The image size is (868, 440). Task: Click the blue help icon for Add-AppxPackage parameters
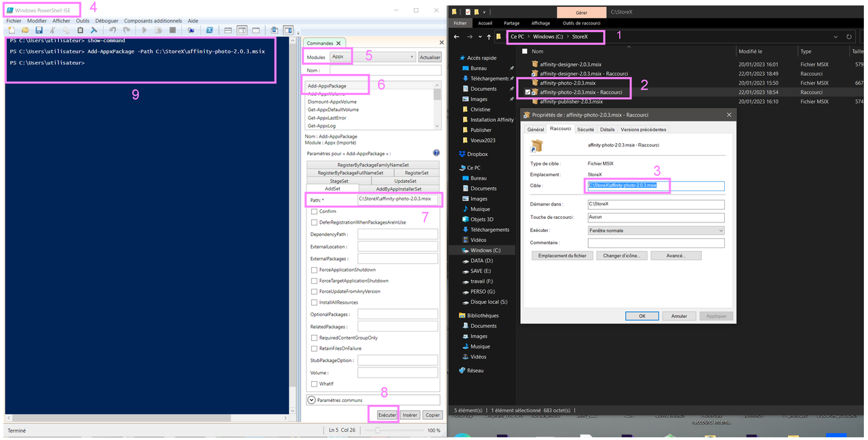pyautogui.click(x=436, y=153)
